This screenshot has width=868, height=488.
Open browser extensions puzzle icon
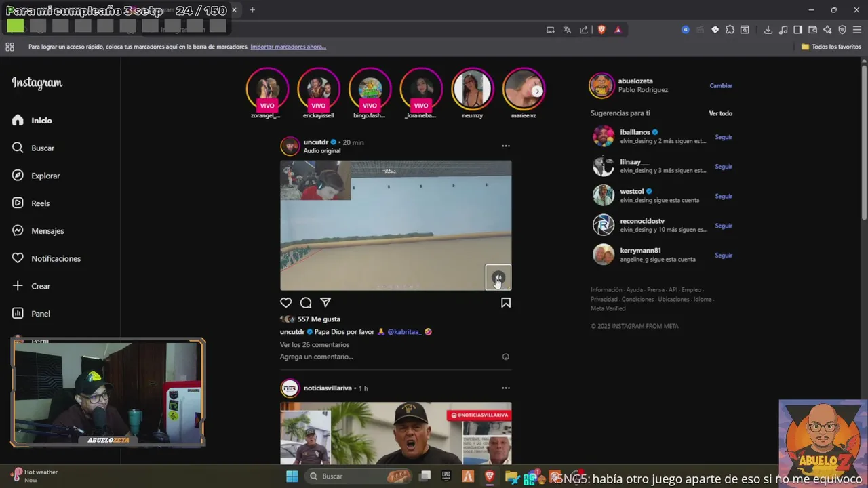(x=730, y=30)
